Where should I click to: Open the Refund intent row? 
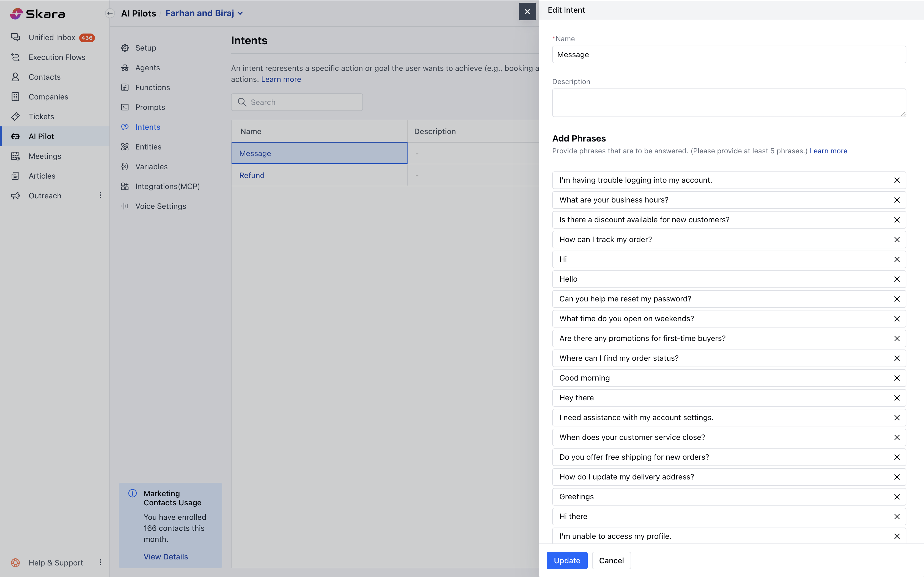click(x=252, y=175)
